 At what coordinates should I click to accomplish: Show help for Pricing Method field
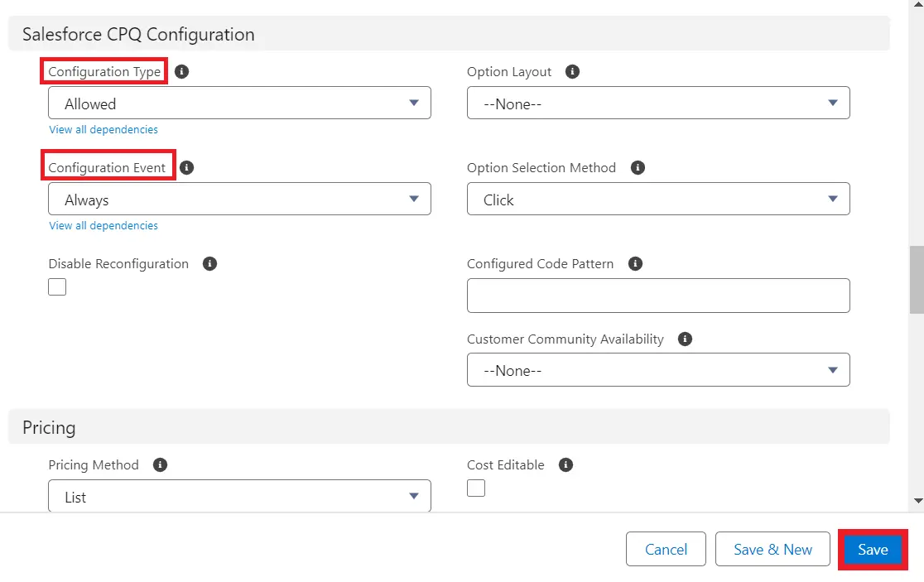click(x=161, y=465)
